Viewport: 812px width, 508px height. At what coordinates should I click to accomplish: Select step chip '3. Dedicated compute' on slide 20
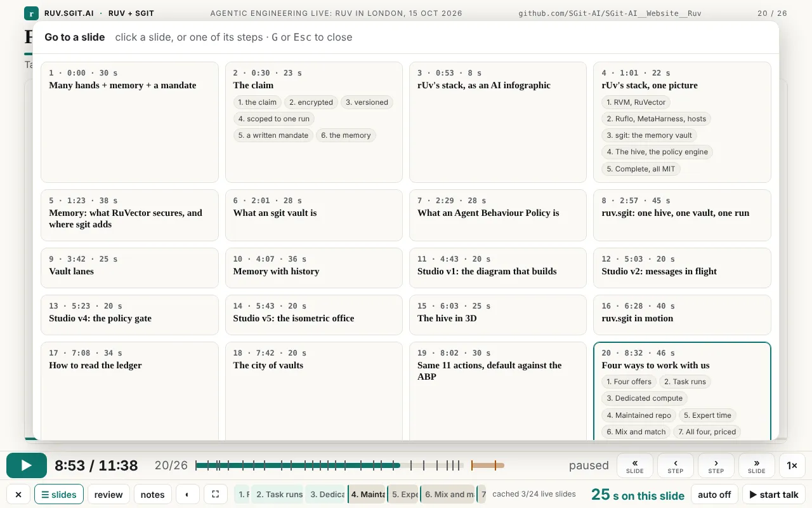click(645, 398)
